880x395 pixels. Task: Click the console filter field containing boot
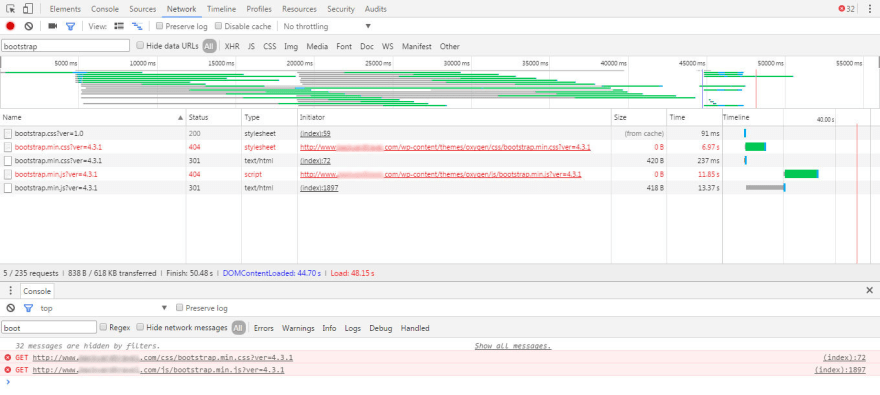(x=49, y=327)
